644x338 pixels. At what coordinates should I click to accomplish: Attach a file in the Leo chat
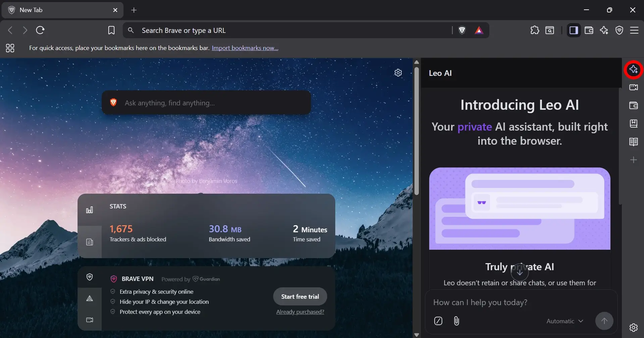[x=456, y=321]
